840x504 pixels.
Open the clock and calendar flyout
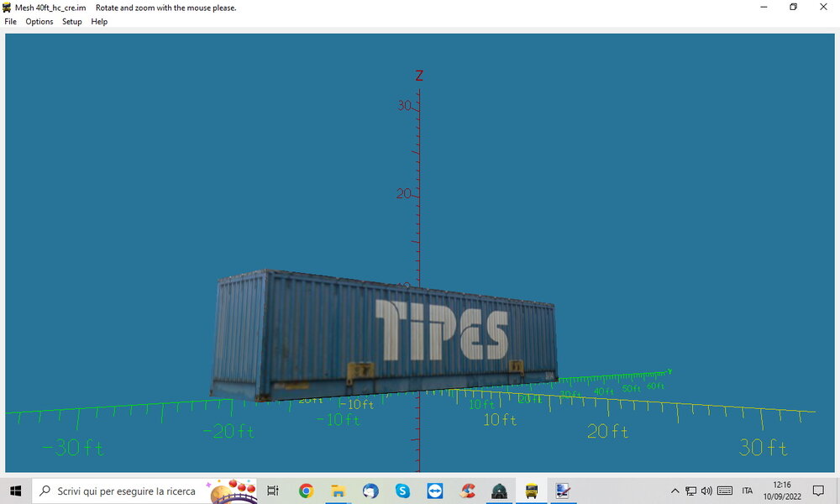(782, 491)
